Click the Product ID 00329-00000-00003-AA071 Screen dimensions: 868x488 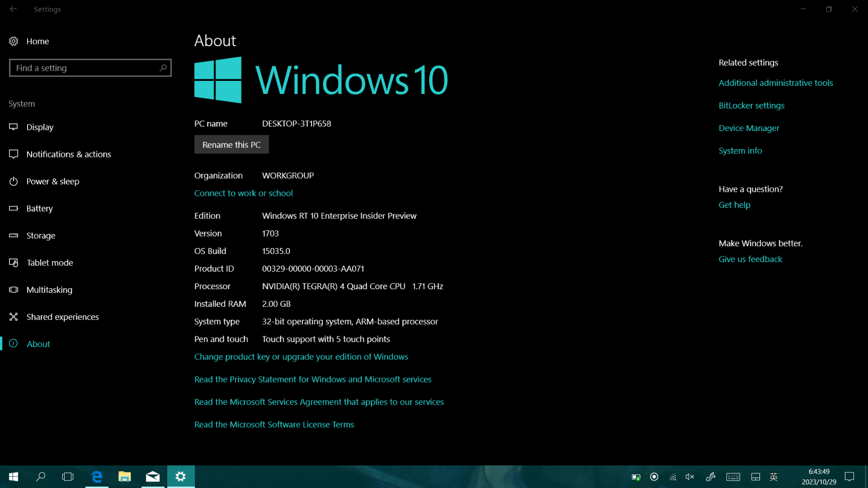313,269
